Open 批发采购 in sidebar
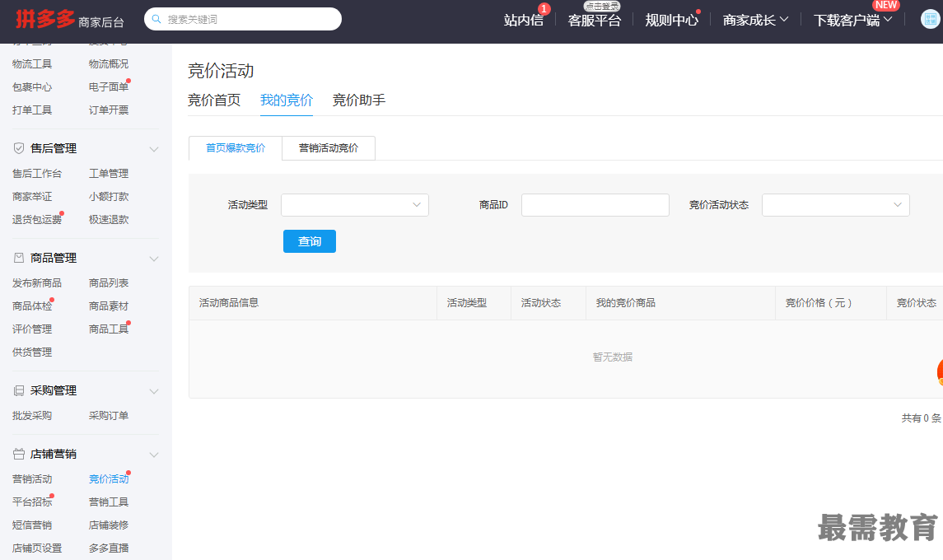The height and width of the screenshot is (560, 943). [x=32, y=416]
